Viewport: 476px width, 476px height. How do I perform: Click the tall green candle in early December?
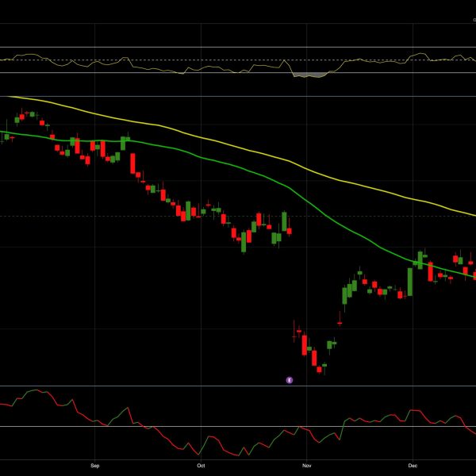point(410,281)
